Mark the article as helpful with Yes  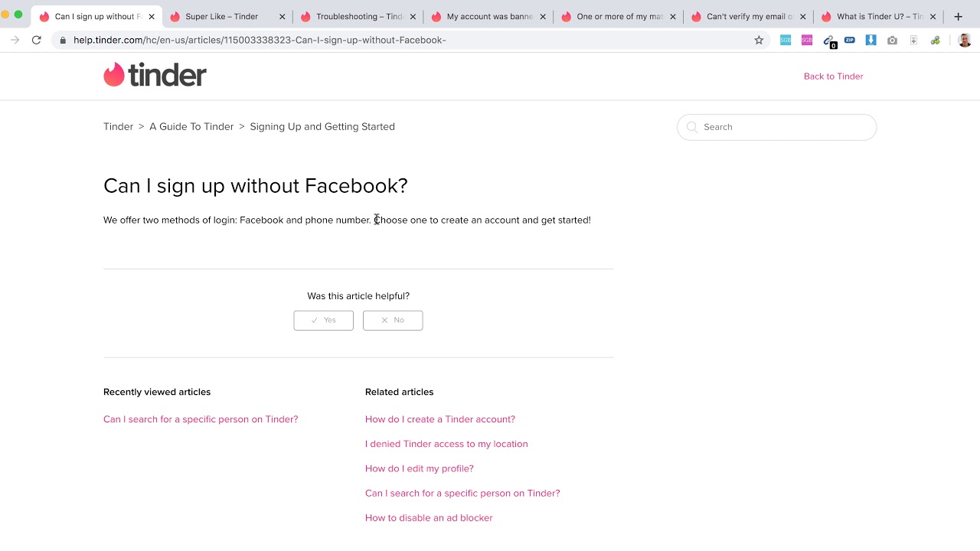pyautogui.click(x=323, y=320)
